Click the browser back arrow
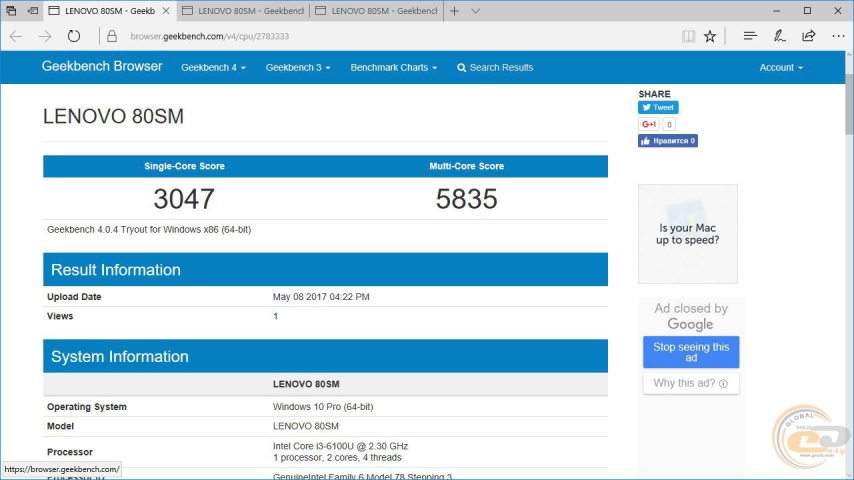Screen dimensions: 854x480 click(x=16, y=37)
